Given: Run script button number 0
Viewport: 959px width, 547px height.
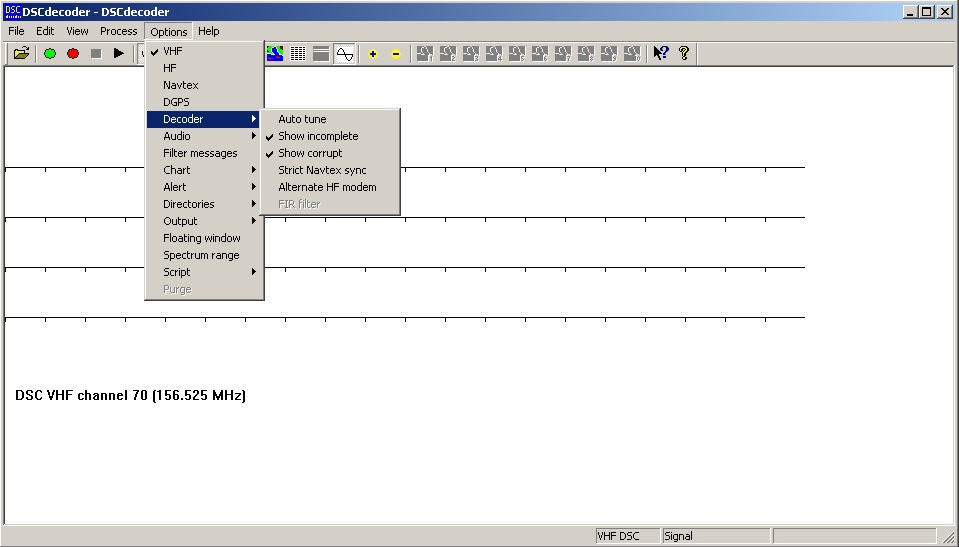Looking at the screenshot, I should [x=632, y=54].
